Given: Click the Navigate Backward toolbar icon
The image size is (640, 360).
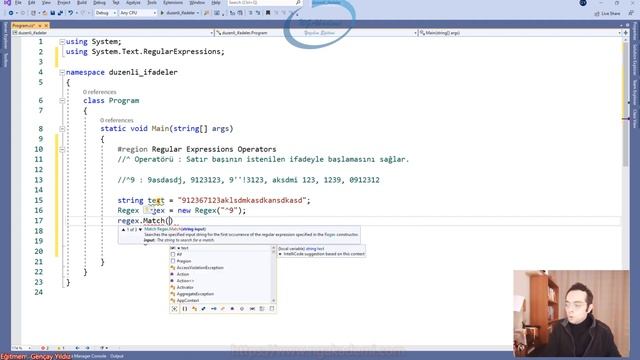Looking at the screenshot, I should click(x=11, y=13).
